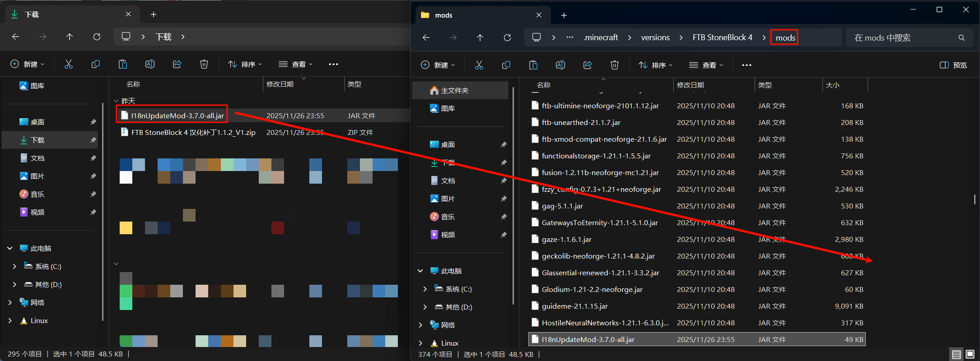
Task: Click the Paste icon in Downloads toolbar
Action: point(123,64)
